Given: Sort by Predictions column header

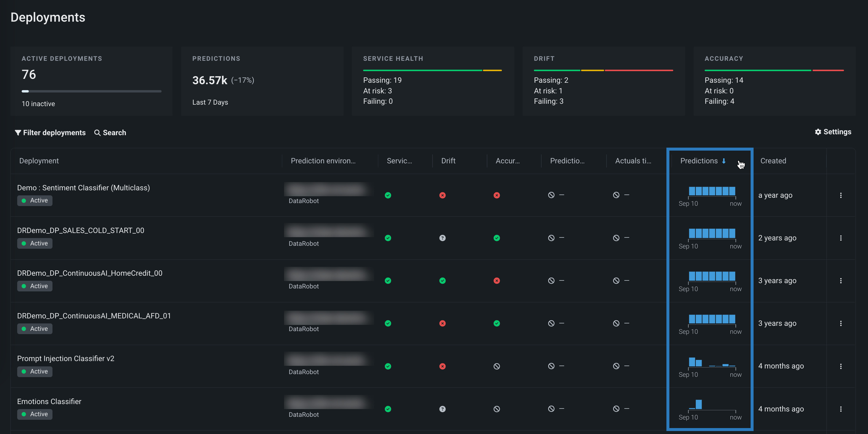Looking at the screenshot, I should 699,161.
